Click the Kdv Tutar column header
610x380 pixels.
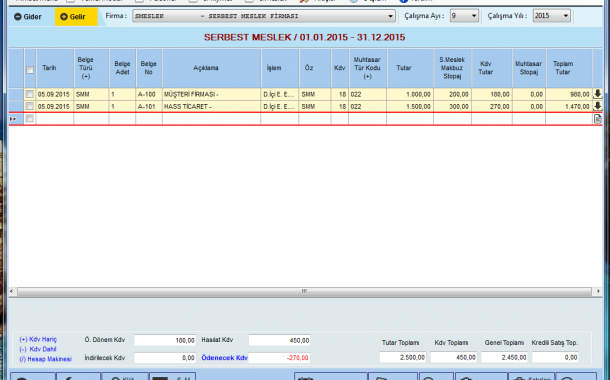492,68
